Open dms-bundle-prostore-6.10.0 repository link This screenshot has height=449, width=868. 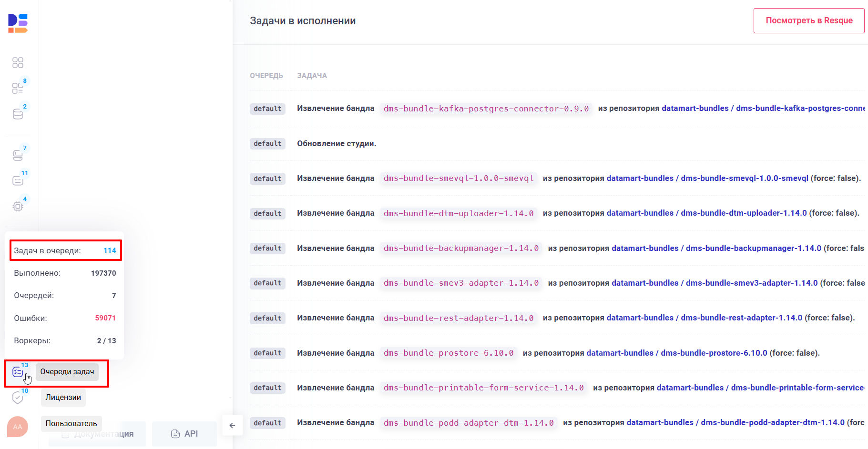tap(677, 353)
